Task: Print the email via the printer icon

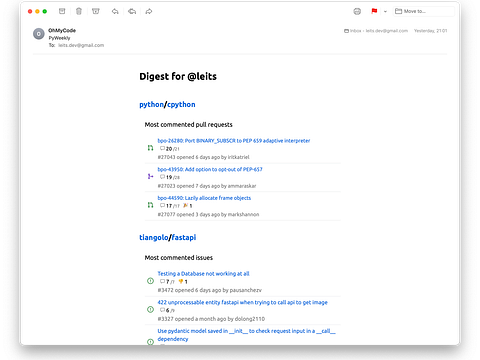Action: [357, 11]
